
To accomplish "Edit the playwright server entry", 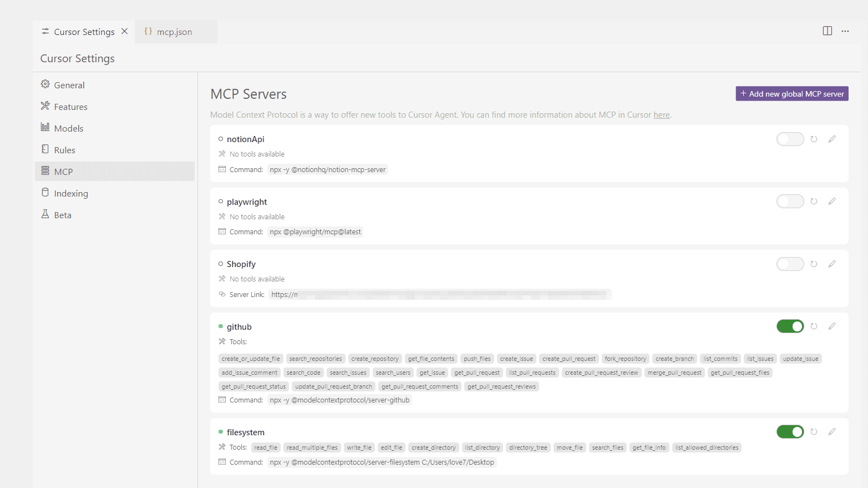I will 832,202.
